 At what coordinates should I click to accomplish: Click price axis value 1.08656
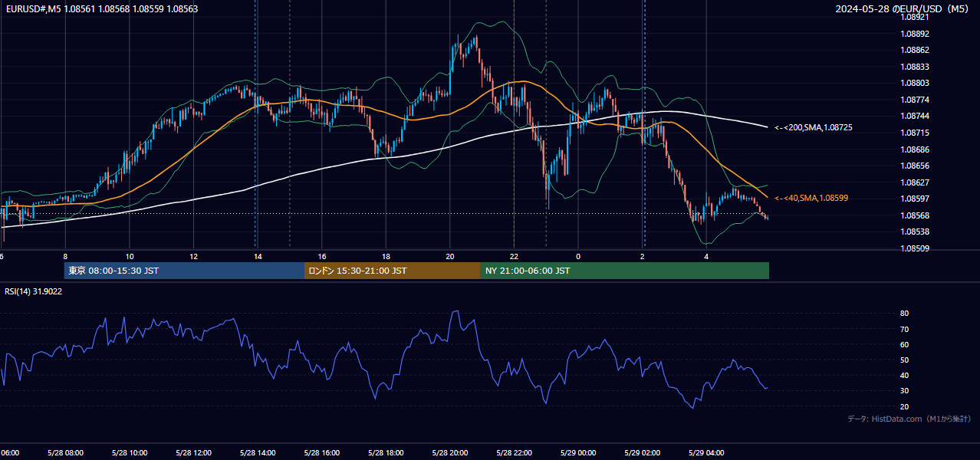tap(916, 166)
